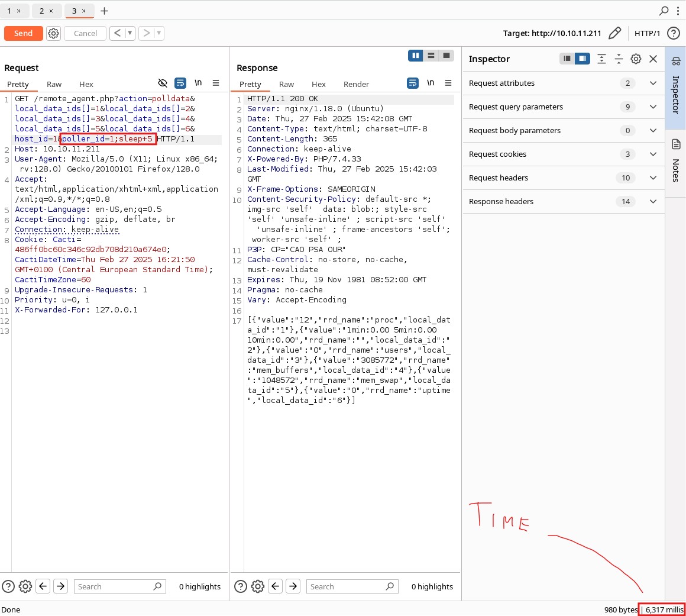
Task: Switch to Raw tab in Request pane
Action: (54, 84)
